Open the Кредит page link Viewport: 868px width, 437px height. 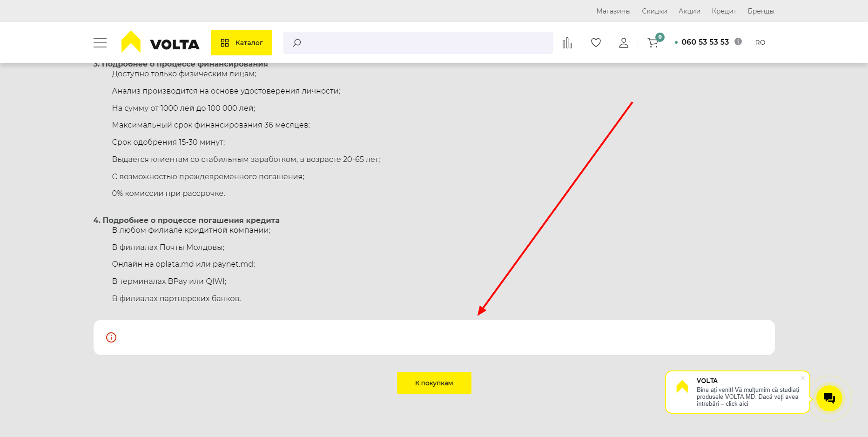coord(724,11)
